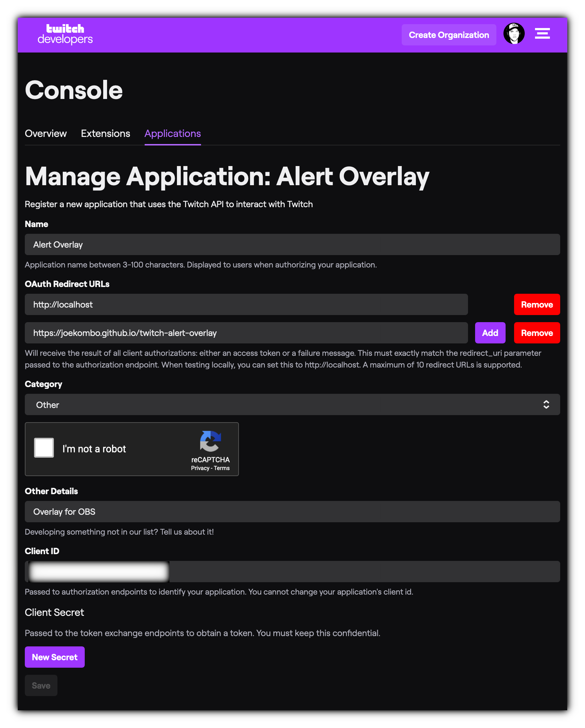Click 'Application name between 3-100 characters' hint
585x728 pixels.
pyautogui.click(x=201, y=265)
